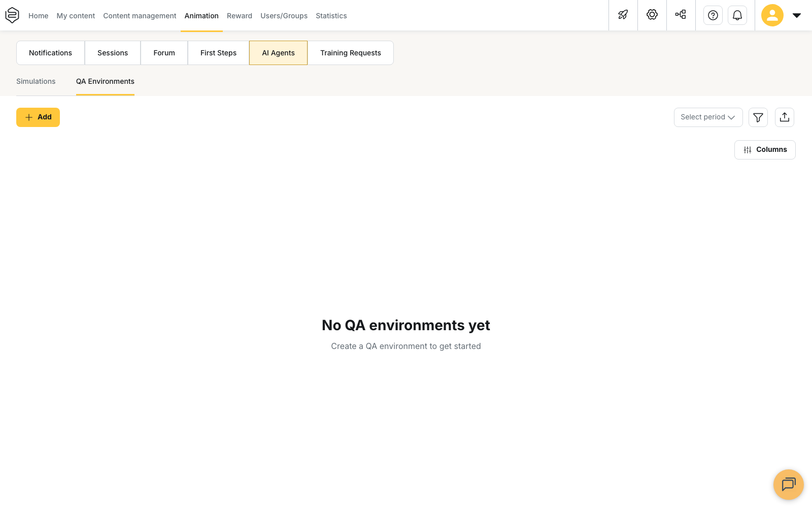Go to Home in the top navigation
The height and width of the screenshot is (508, 812).
(x=39, y=16)
